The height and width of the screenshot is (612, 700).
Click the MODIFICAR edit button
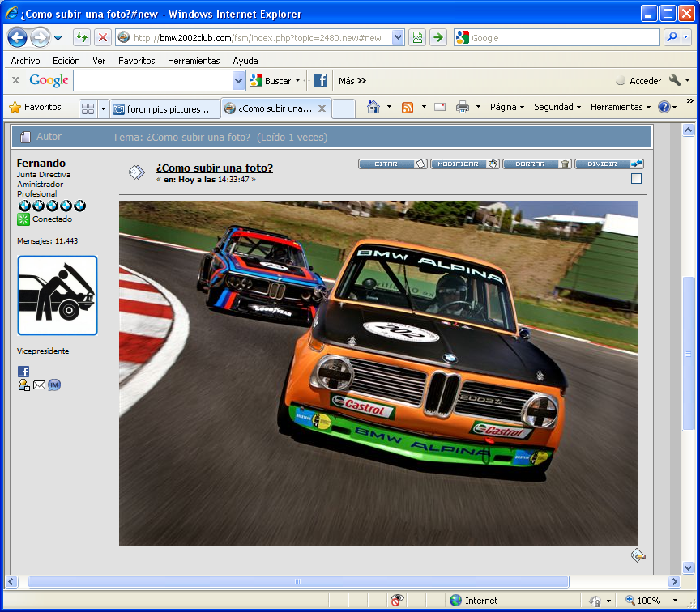(x=465, y=164)
